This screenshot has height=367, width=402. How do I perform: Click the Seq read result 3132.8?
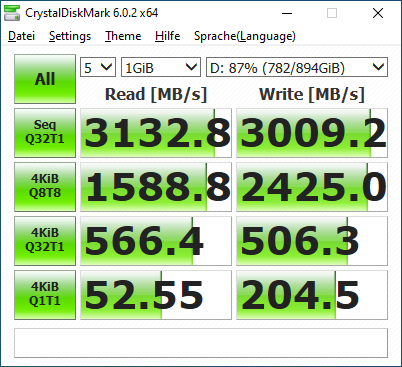tap(156, 133)
